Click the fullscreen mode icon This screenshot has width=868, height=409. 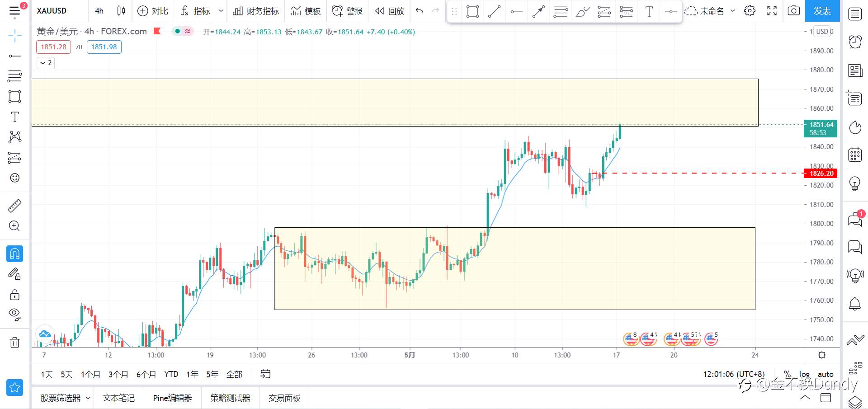(x=772, y=11)
